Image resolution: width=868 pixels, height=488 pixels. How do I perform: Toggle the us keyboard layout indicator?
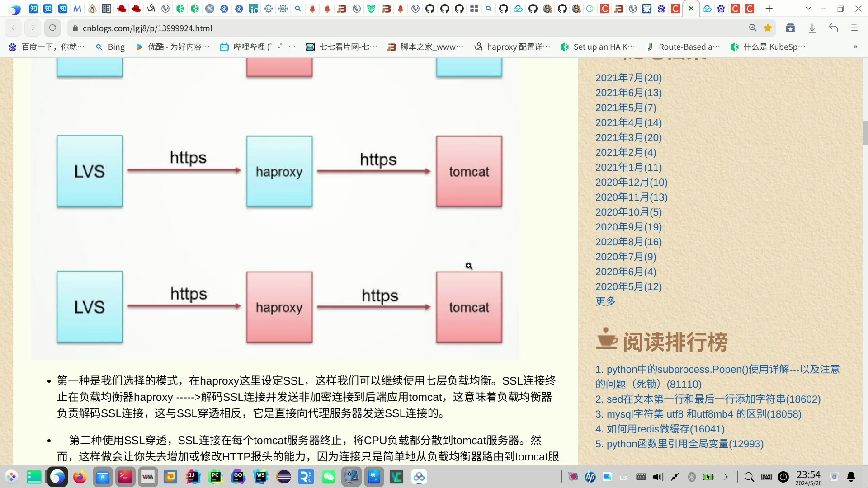[x=623, y=478]
